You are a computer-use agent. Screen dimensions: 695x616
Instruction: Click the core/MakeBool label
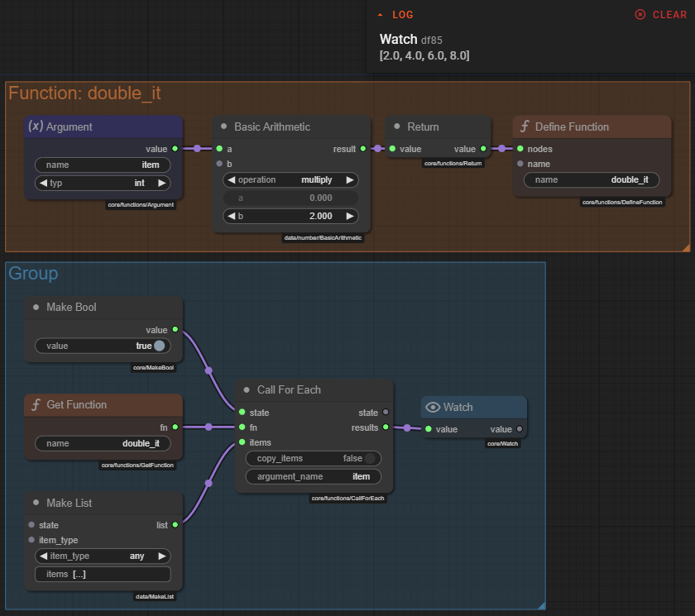153,368
